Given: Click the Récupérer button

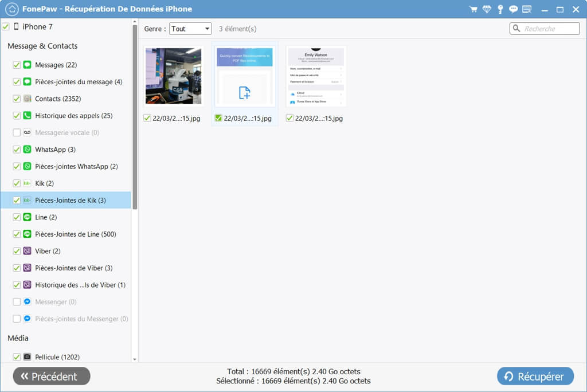Looking at the screenshot, I should 535,377.
